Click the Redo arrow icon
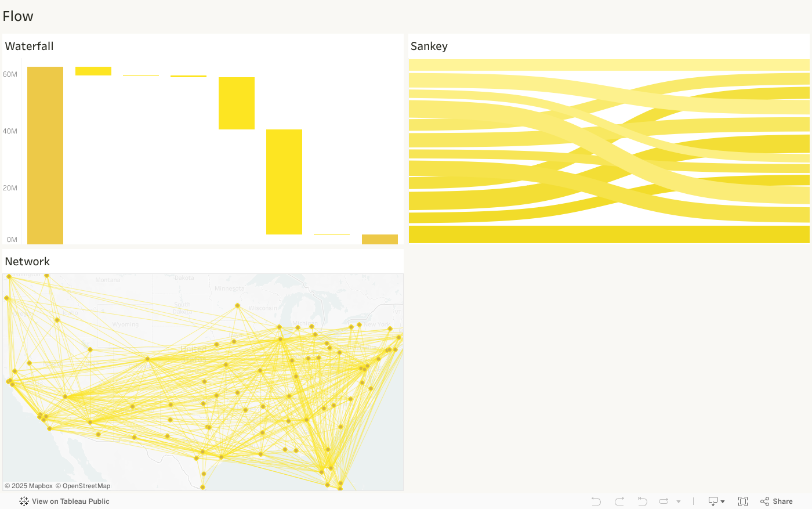The height and width of the screenshot is (509, 812). 619,501
